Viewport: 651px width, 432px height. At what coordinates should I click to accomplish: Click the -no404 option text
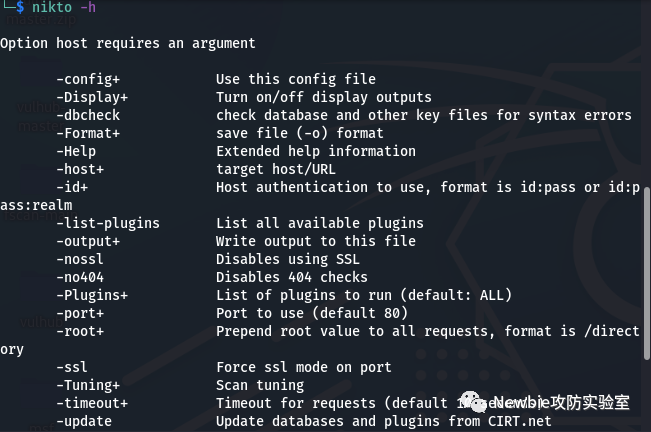click(x=80, y=277)
